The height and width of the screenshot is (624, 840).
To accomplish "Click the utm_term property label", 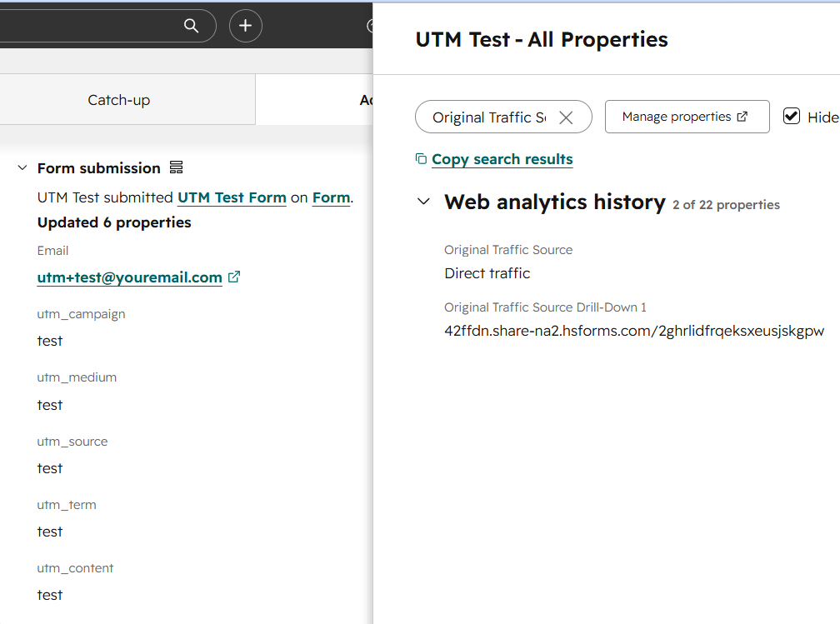I will tap(67, 505).
